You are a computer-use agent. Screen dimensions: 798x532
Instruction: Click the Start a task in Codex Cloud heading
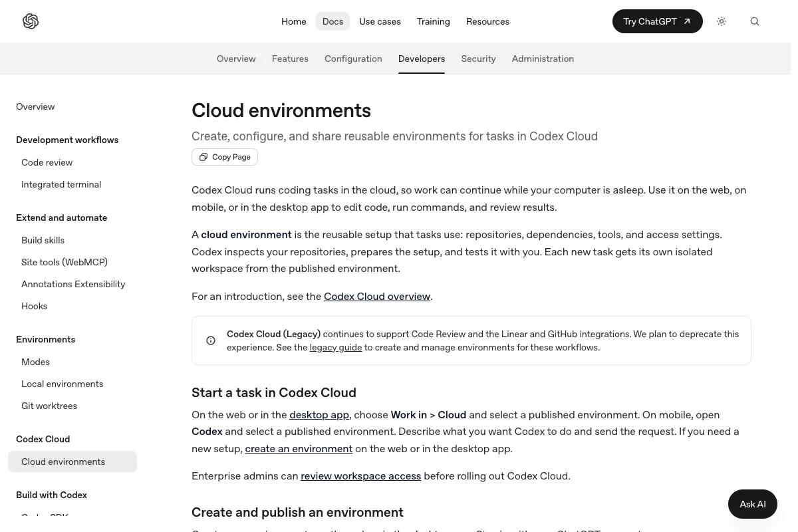274,392
